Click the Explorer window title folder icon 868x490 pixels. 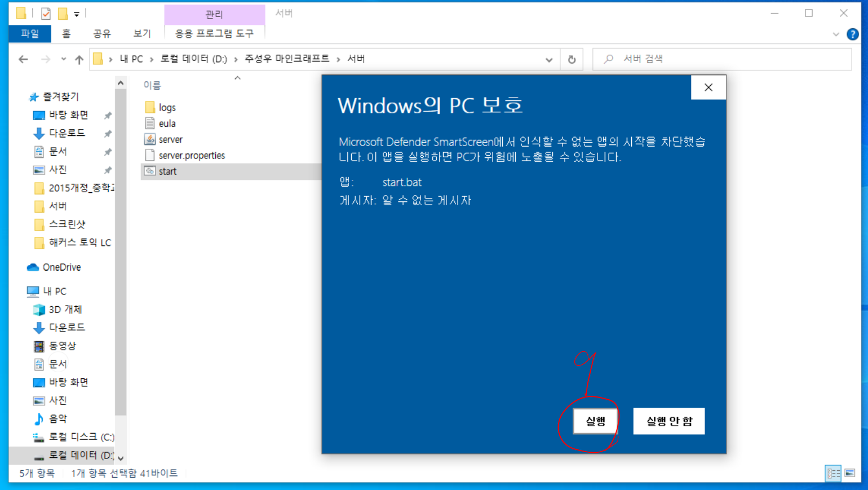(x=21, y=13)
